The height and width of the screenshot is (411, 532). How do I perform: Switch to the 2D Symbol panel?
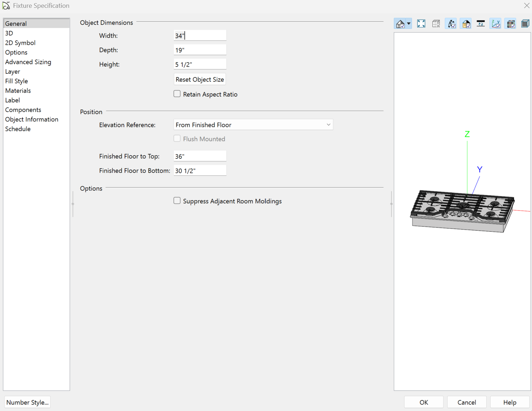coord(20,43)
